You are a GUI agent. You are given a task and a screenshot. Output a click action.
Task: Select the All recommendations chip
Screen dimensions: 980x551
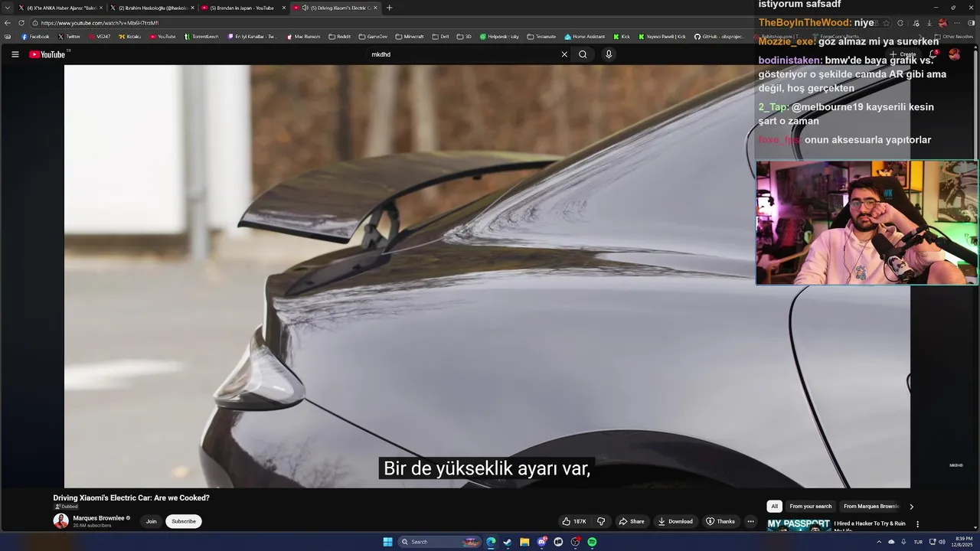pos(774,506)
